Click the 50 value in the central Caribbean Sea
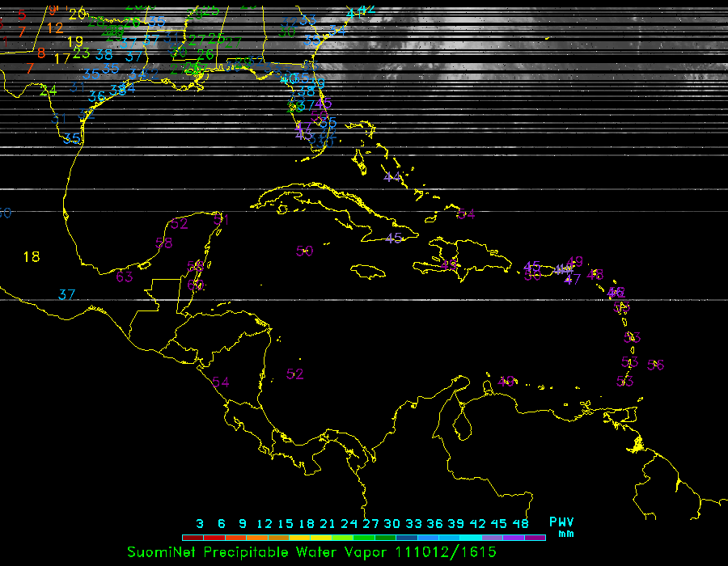This screenshot has width=728, height=566. [x=304, y=251]
